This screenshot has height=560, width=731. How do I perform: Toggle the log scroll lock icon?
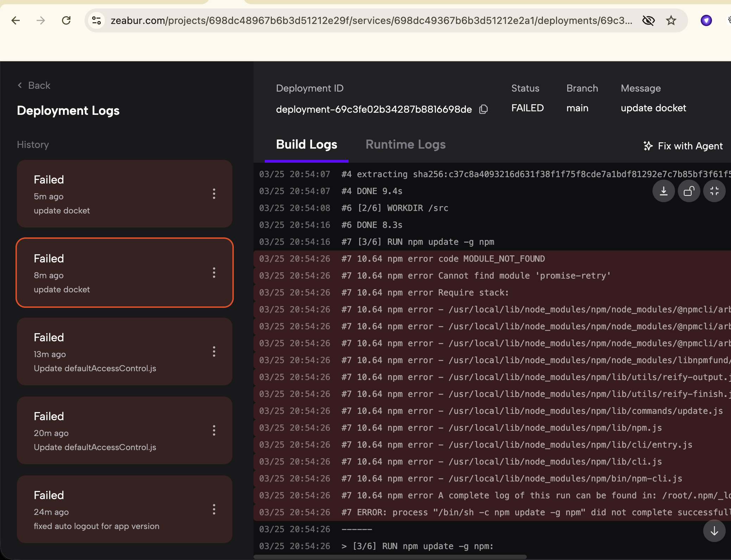689,191
